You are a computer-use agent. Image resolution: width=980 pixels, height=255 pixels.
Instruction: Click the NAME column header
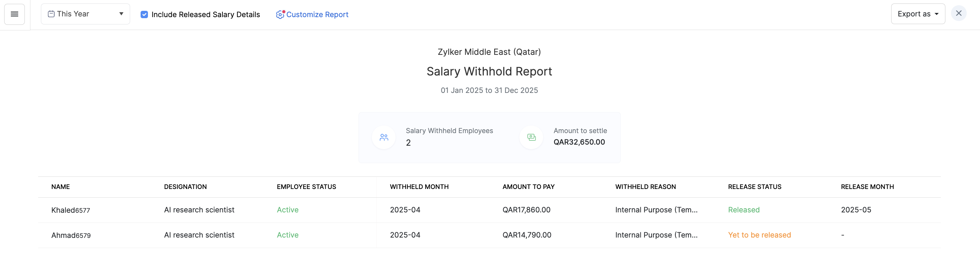tap(61, 187)
